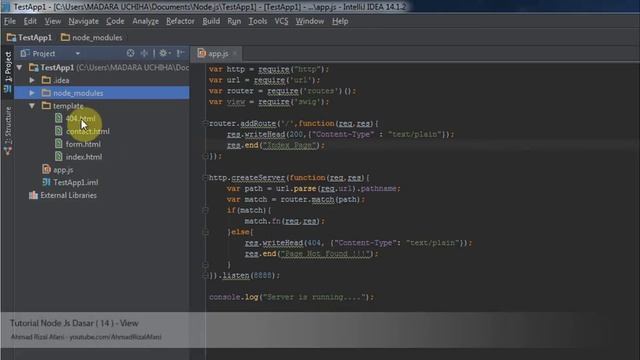Expand the node_modules folder arrow

32,93
